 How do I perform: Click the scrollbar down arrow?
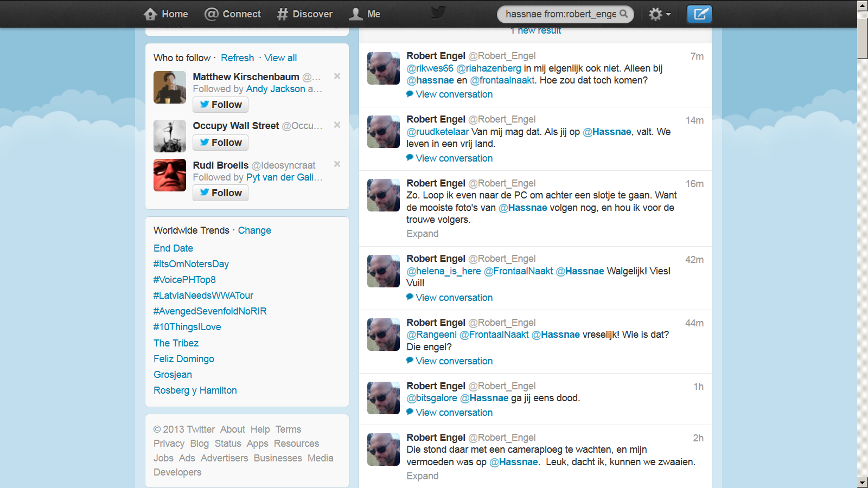(863, 483)
